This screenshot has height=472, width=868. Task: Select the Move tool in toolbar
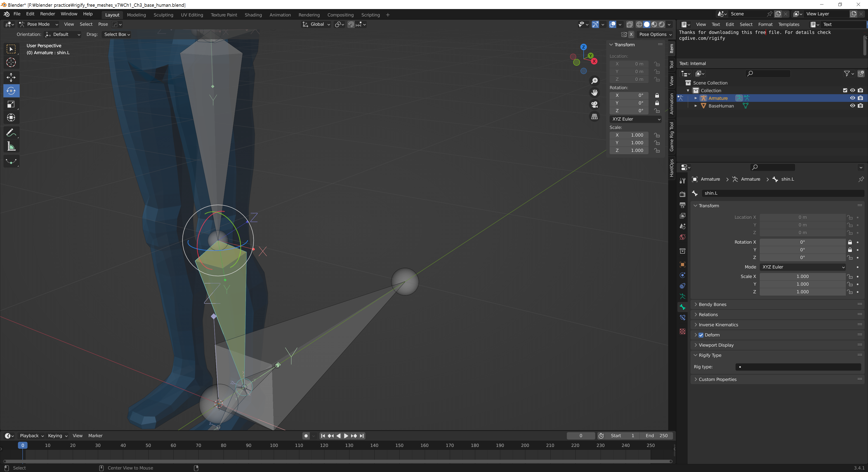coord(11,77)
